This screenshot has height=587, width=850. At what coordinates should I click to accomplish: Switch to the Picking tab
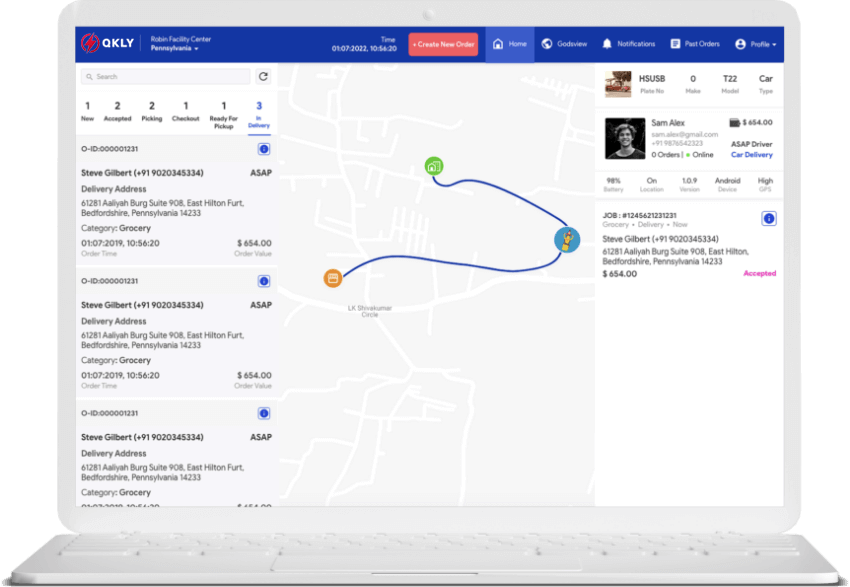coord(152,111)
